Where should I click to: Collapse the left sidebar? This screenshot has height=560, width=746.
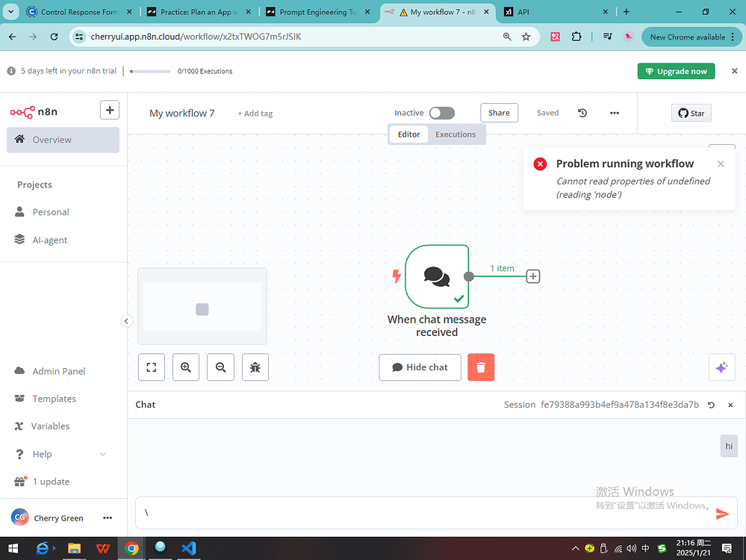point(126,320)
